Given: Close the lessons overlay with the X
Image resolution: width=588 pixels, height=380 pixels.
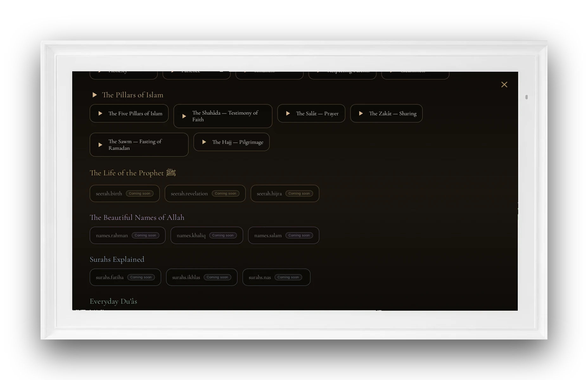Looking at the screenshot, I should (504, 84).
